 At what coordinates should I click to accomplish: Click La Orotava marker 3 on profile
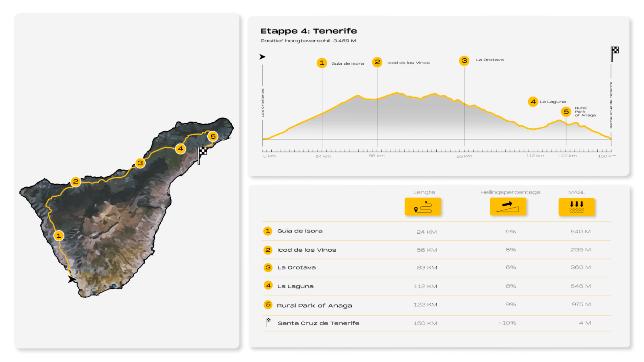coord(464,61)
